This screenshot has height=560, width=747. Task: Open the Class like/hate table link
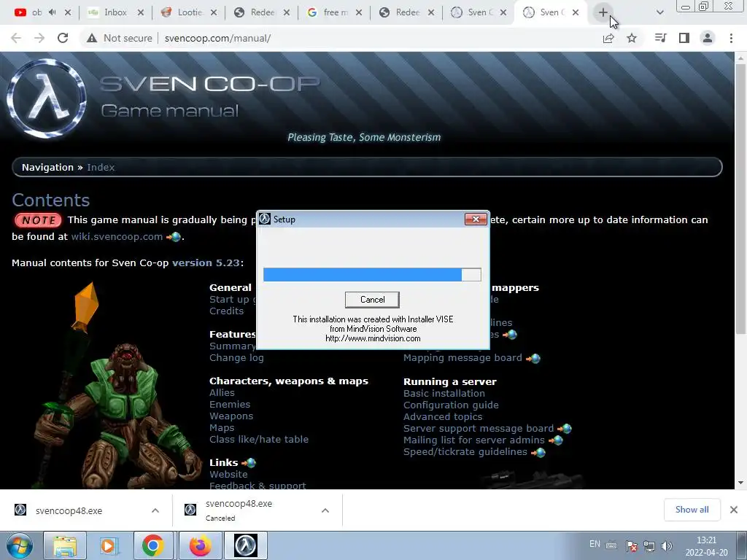point(259,440)
